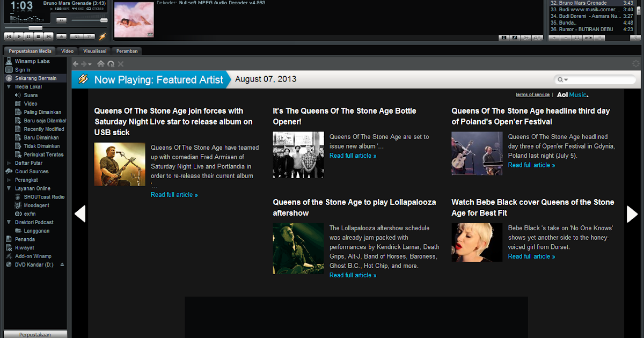Collapse the Direktori Podcast tree node
Screen dimensions: 644x338
(x=9, y=222)
